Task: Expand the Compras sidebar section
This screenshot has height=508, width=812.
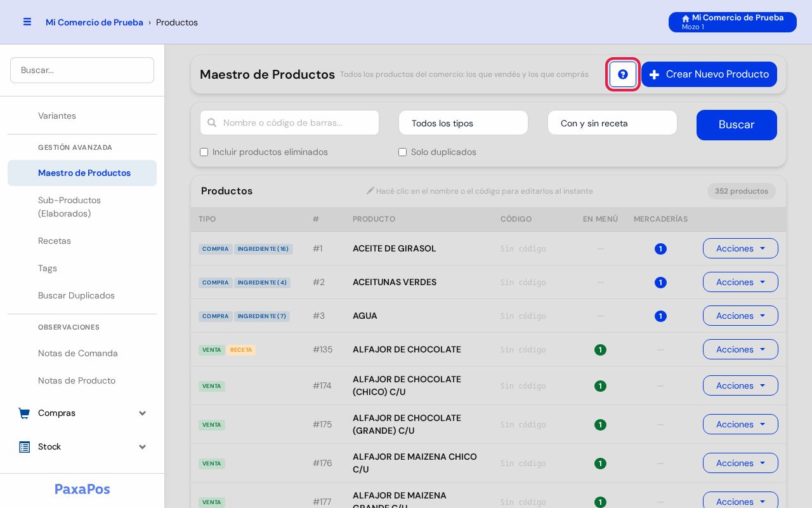Action: click(x=82, y=413)
